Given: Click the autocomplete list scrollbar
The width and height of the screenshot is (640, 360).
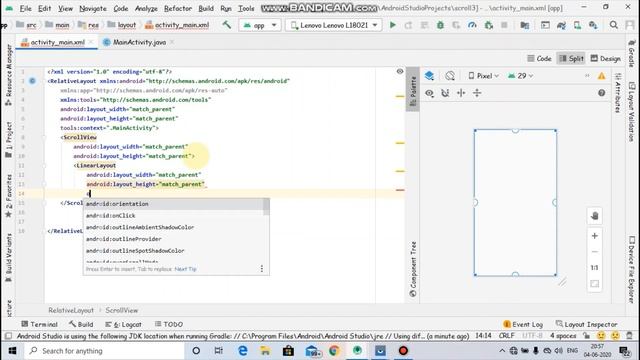Looking at the screenshot, I should point(266,207).
